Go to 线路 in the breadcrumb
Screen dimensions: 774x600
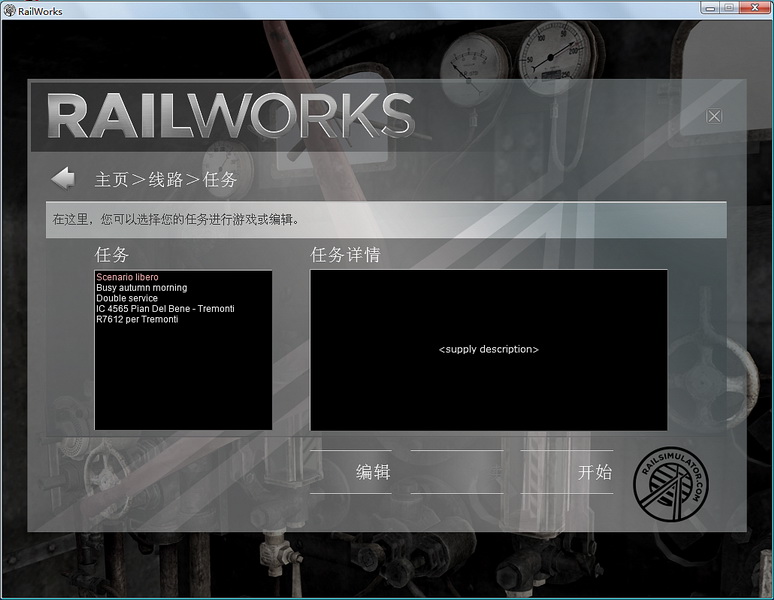tap(166, 180)
